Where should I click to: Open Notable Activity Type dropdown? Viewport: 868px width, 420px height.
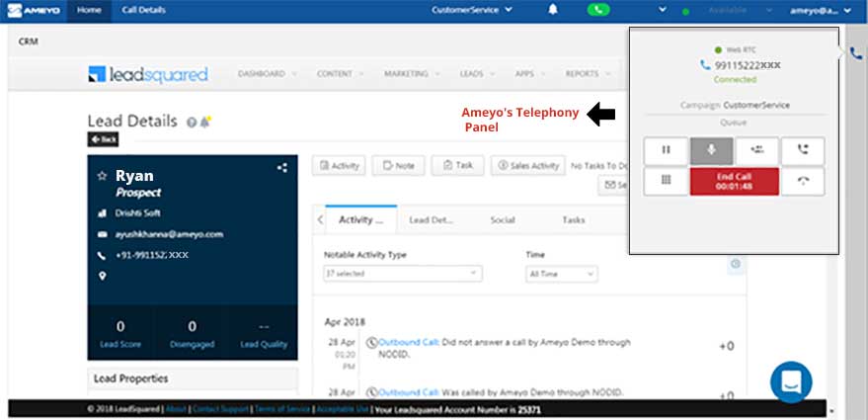pos(403,274)
